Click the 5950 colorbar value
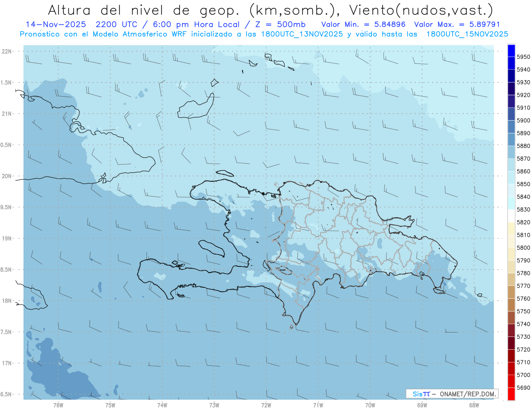 click(523, 57)
